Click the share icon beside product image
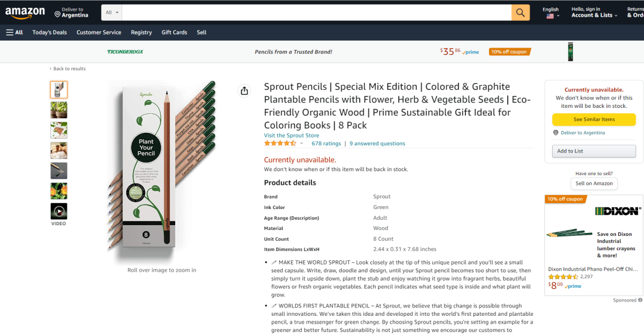 (x=244, y=91)
